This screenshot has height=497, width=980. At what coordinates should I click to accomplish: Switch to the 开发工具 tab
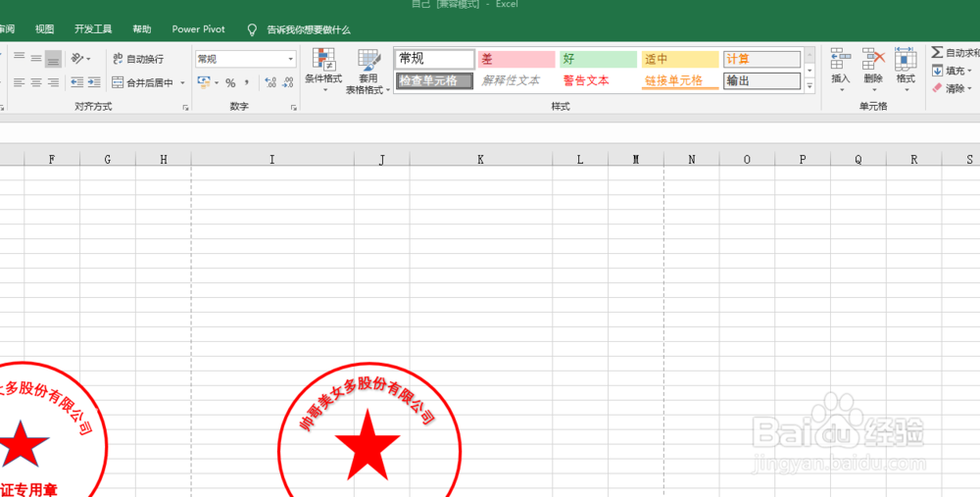(93, 29)
